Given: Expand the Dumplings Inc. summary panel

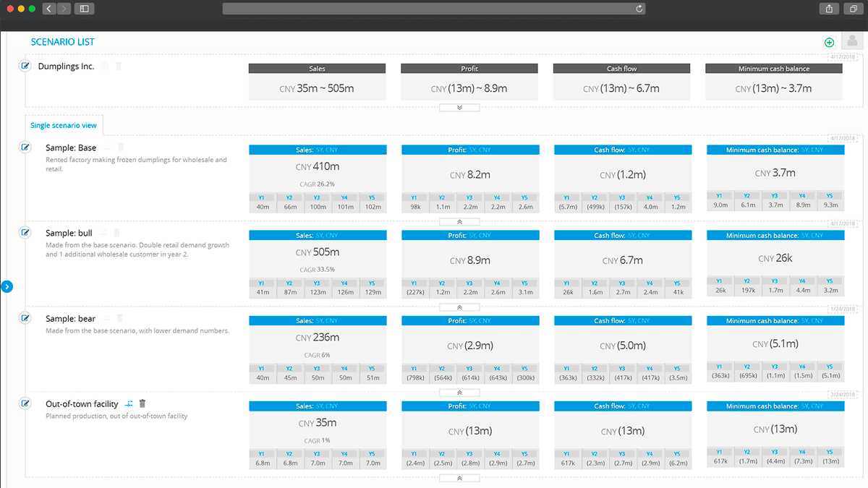Looking at the screenshot, I should (x=459, y=108).
